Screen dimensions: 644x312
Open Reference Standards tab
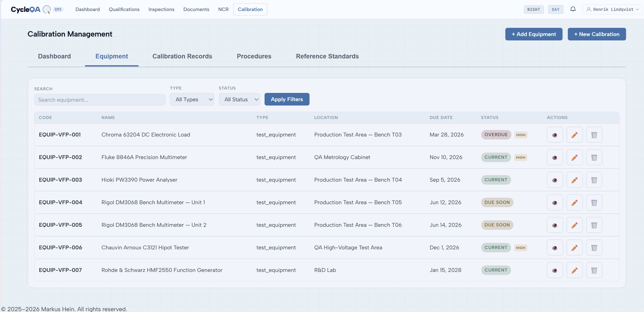327,56
